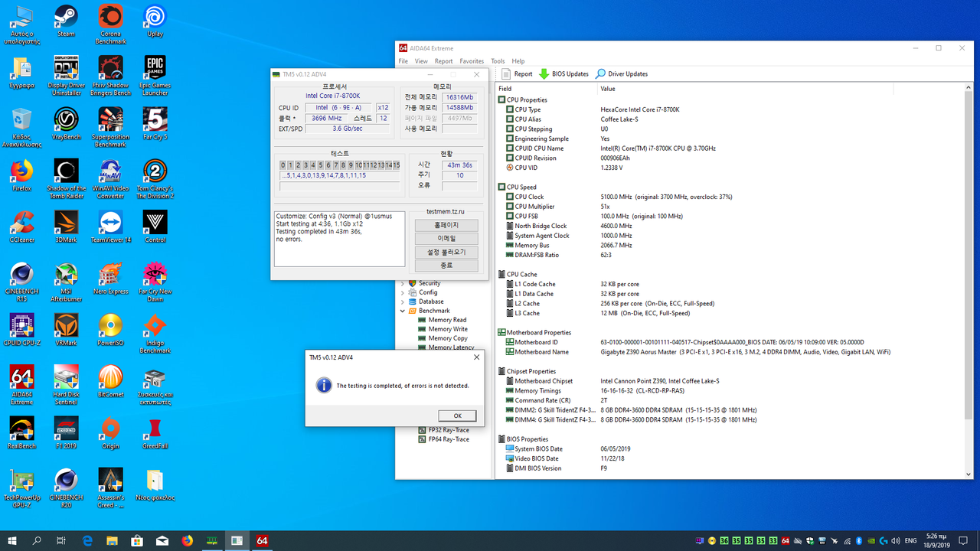Launch VRMark from the desktop
Viewport: 980px width, 551px height.
tap(66, 328)
